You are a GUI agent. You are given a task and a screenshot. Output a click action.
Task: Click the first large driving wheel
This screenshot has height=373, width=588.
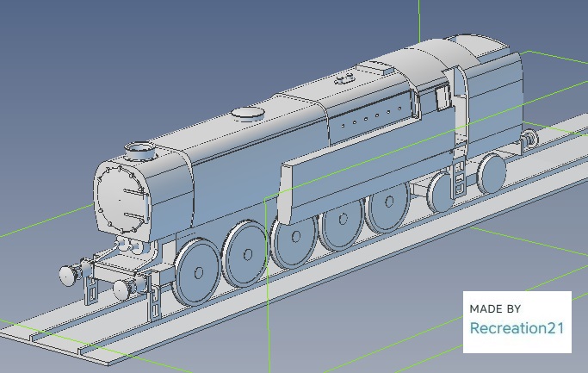[195, 271]
